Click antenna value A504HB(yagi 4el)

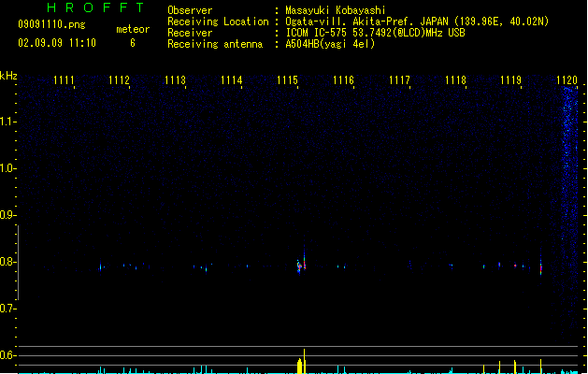[330, 44]
